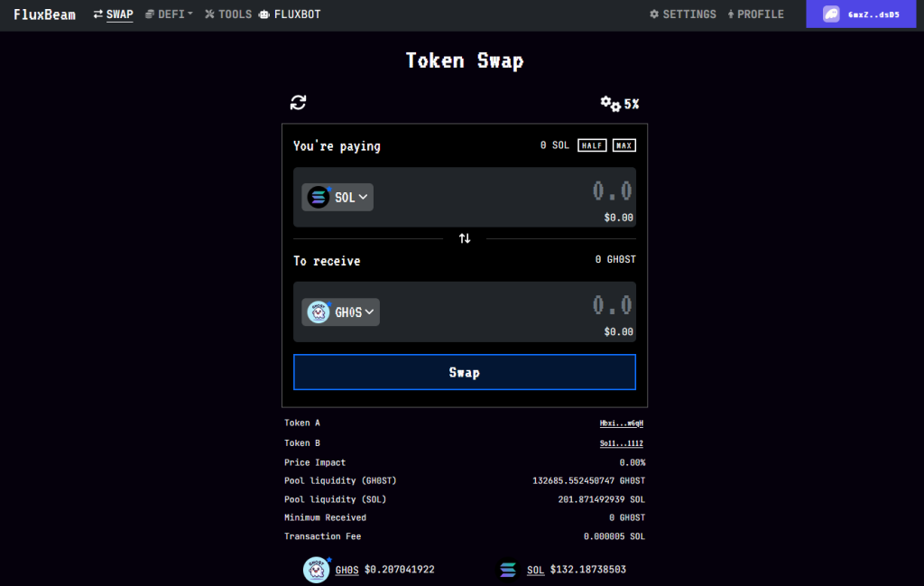The image size is (924, 586).
Task: Open the GHOS link in the price footer
Action: tap(347, 570)
